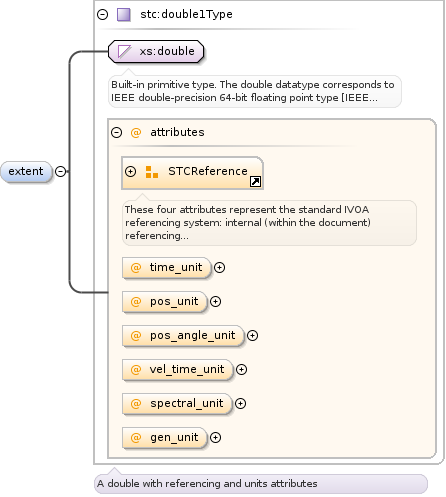Collapse the extent element tree

60,172
